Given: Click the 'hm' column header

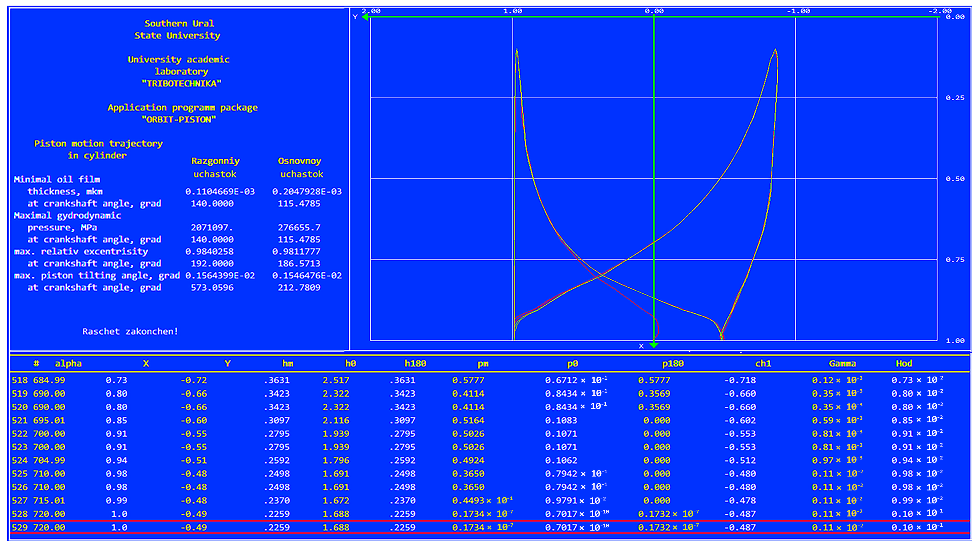Looking at the screenshot, I should [x=288, y=363].
